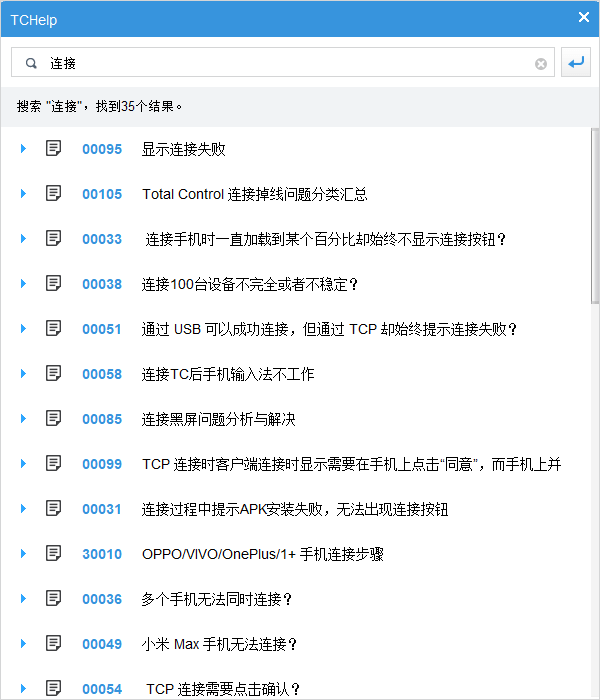The width and height of the screenshot is (600, 700).
Task: Expand the triangle for article 00099
Action: pos(23,464)
